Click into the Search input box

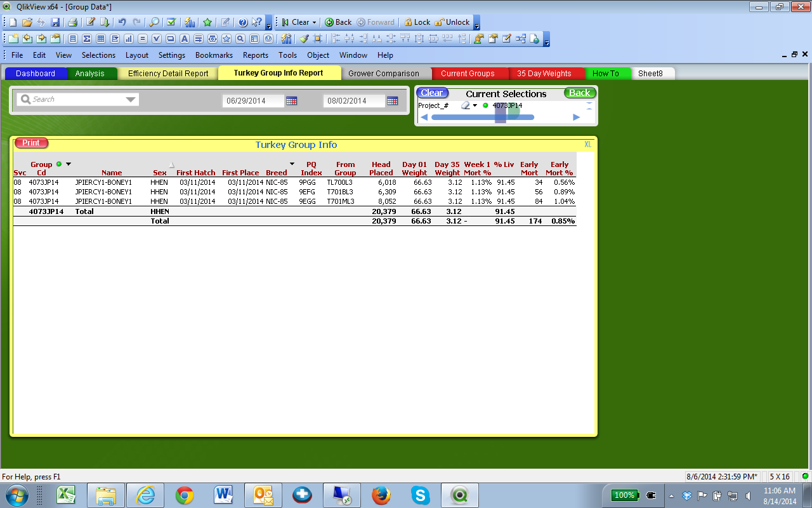point(77,100)
